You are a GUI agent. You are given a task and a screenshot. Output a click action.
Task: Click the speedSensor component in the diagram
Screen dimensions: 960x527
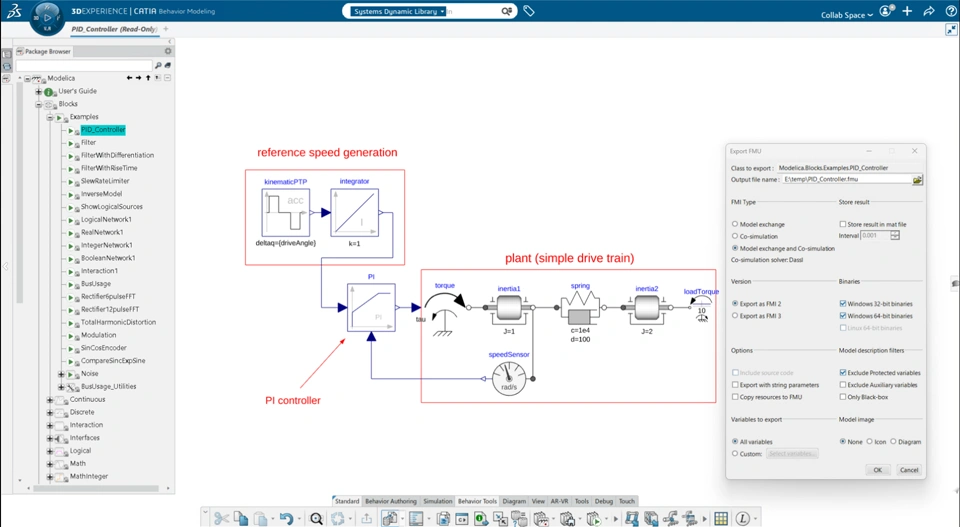tap(509, 379)
